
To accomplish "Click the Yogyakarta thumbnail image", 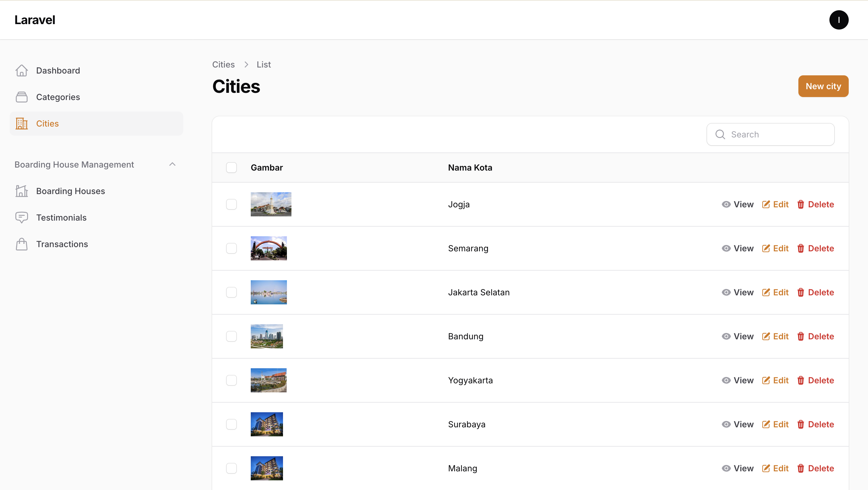I will tap(269, 381).
